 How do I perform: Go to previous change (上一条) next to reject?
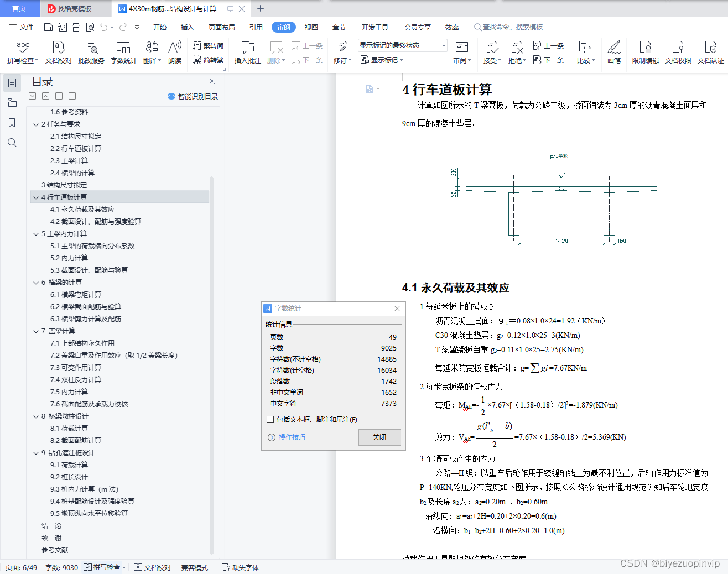pyautogui.click(x=548, y=46)
